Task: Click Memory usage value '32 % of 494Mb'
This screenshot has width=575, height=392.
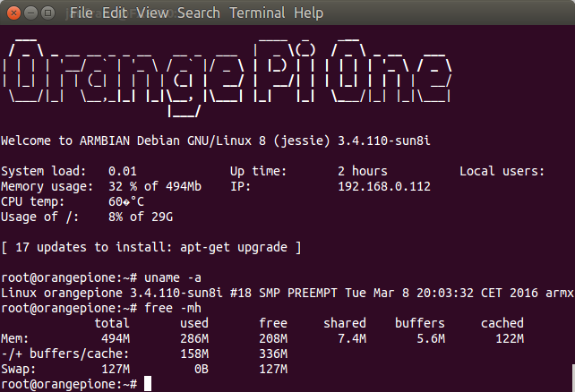Action: pos(155,186)
